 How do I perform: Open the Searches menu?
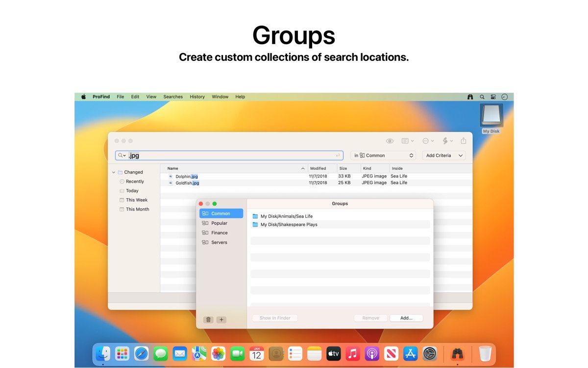click(x=173, y=97)
